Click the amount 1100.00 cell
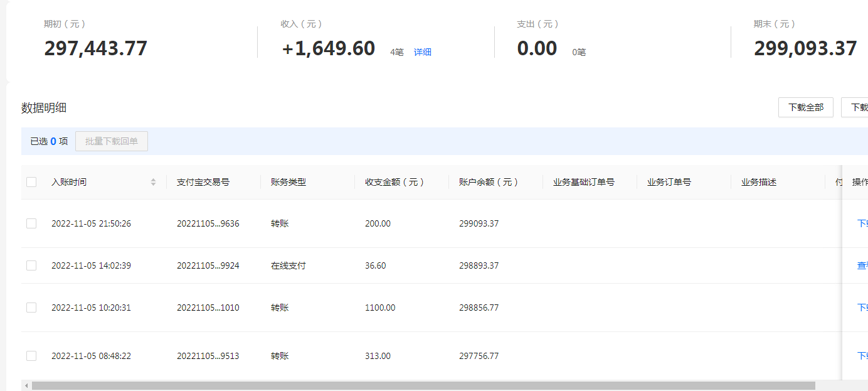The height and width of the screenshot is (391, 868). coord(380,308)
